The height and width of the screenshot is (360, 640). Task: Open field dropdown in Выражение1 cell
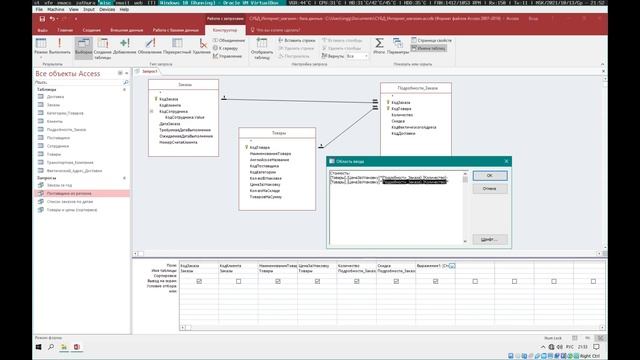(x=452, y=266)
